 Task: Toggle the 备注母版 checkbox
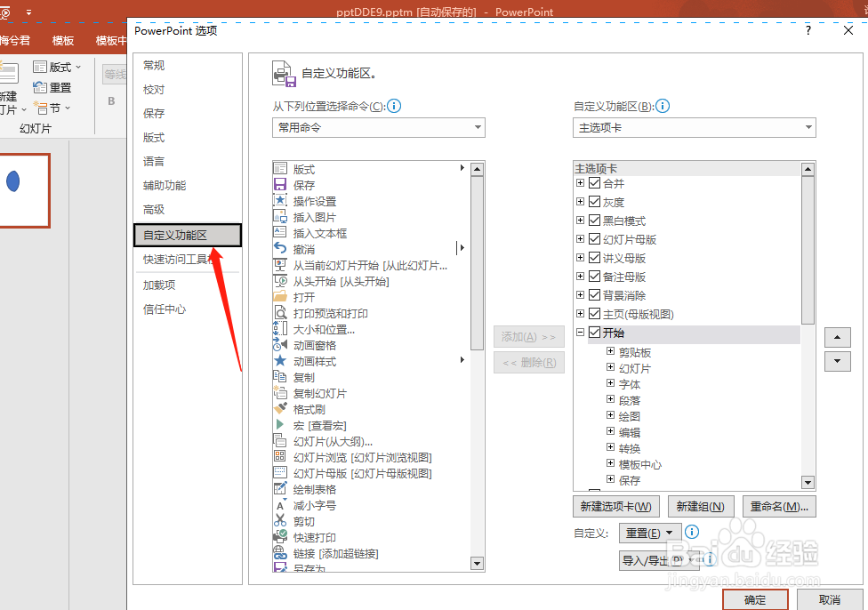595,277
